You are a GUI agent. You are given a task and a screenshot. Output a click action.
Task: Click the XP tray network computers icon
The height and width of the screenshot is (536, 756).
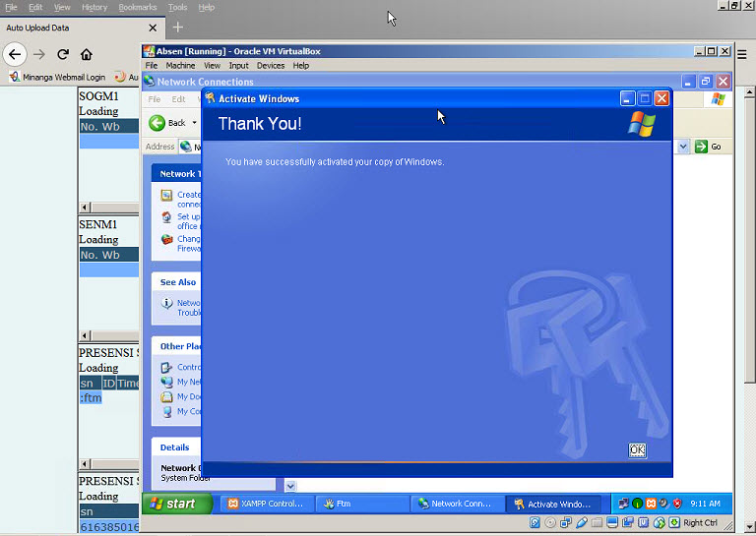(623, 504)
